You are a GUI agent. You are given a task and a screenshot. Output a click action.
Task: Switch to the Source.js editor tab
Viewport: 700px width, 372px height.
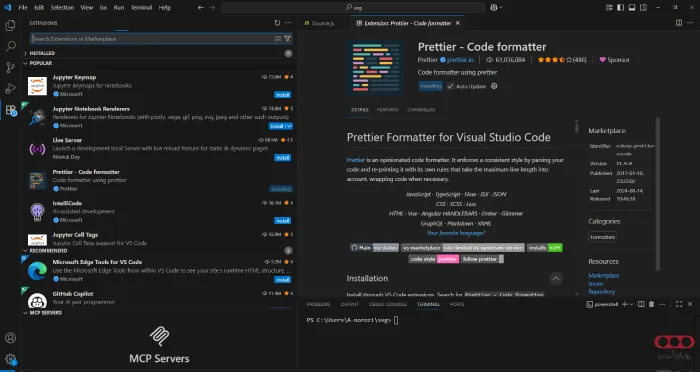point(323,23)
